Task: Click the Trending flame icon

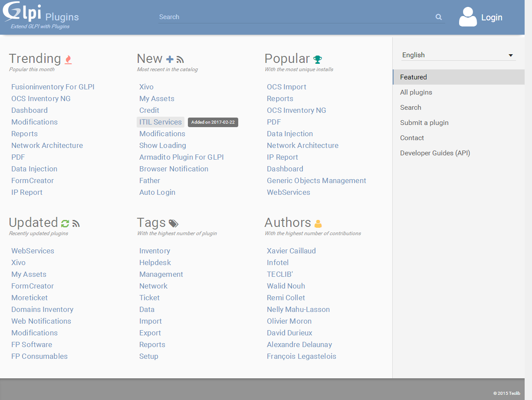Action: 68,59
